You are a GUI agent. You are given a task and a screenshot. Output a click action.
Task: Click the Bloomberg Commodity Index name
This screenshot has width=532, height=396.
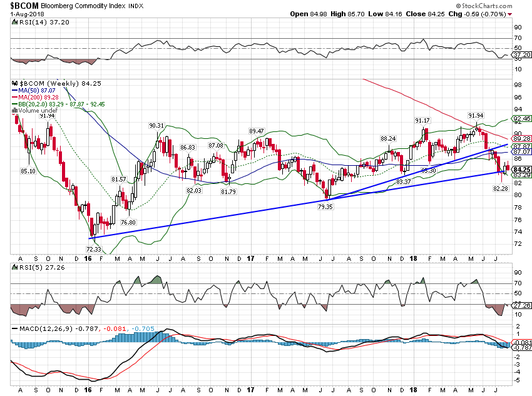click(83, 6)
